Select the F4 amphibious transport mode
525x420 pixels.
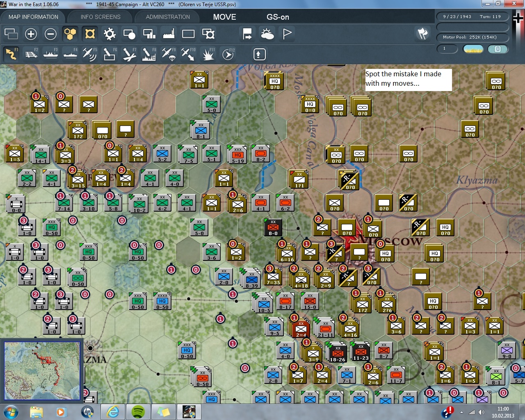click(x=70, y=54)
